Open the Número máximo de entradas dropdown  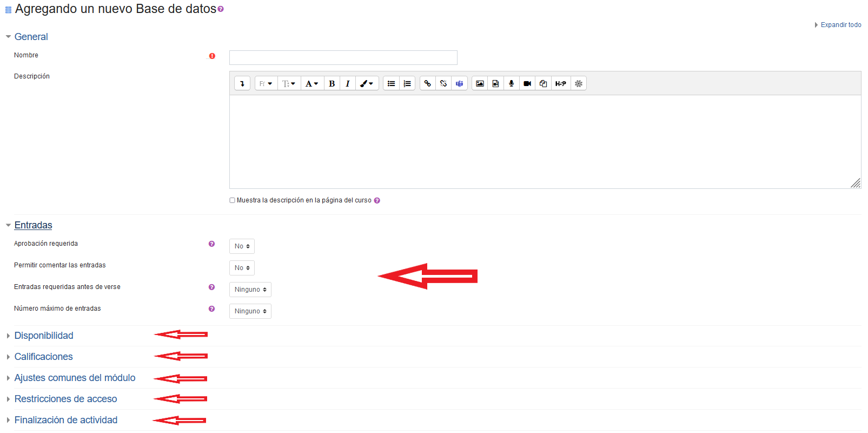click(x=250, y=311)
